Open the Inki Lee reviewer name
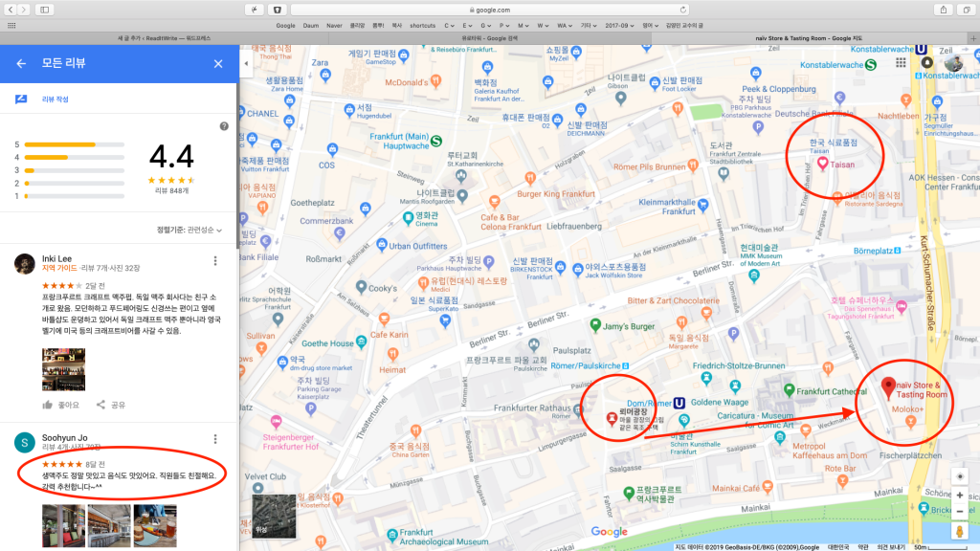 56,258
